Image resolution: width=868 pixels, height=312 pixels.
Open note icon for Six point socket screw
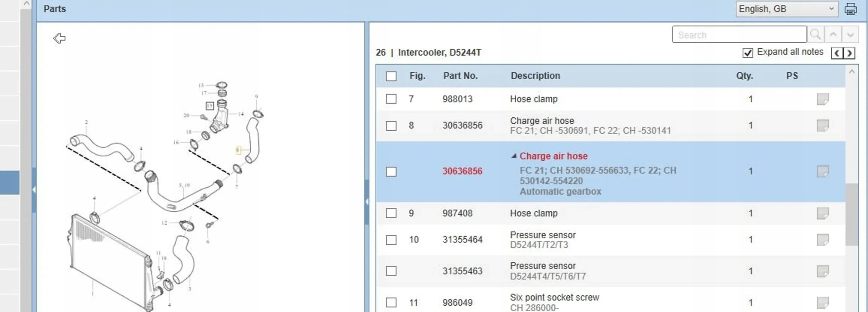823,303
